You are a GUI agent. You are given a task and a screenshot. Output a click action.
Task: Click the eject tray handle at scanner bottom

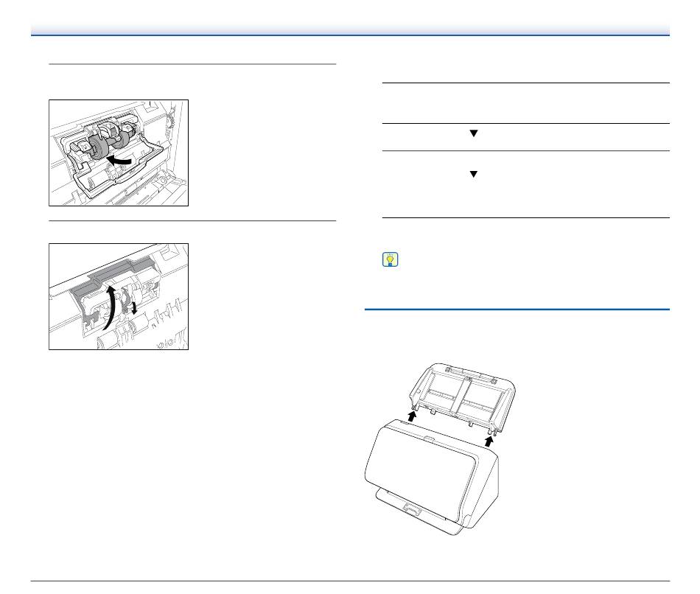[x=412, y=509]
